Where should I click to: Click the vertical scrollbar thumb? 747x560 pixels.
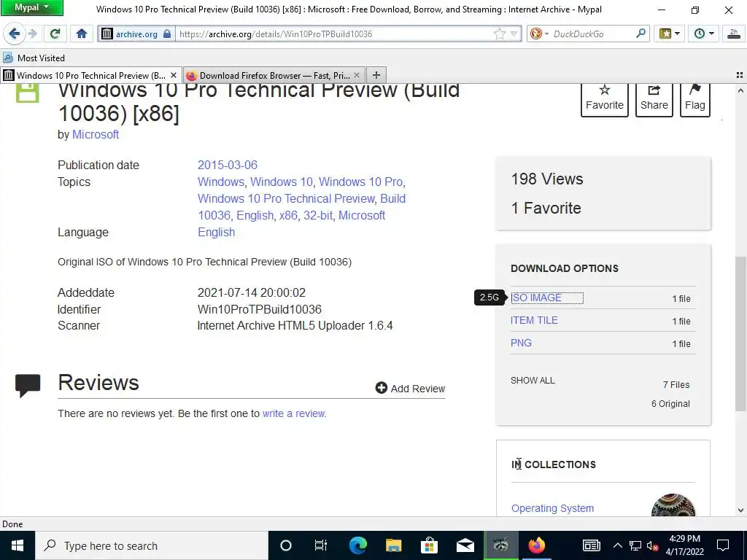point(740,333)
